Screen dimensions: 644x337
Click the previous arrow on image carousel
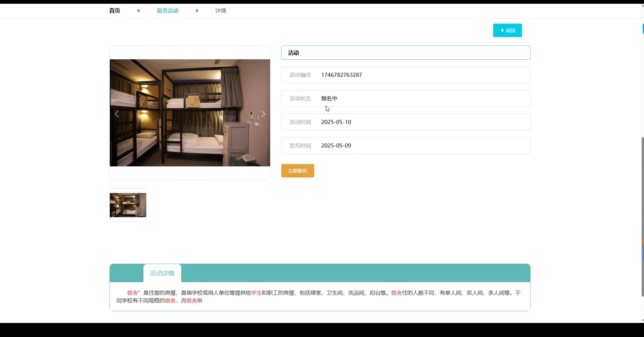point(116,114)
